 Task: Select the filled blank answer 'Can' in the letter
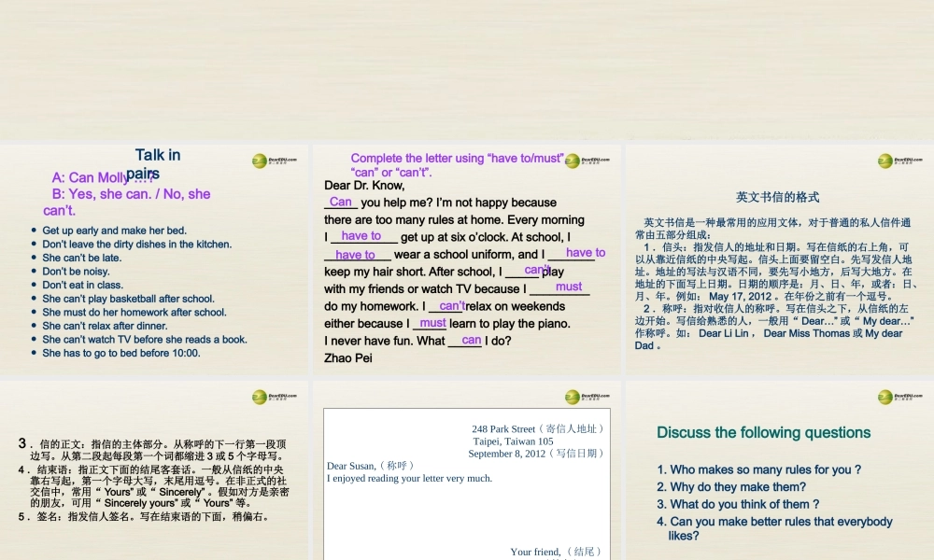pos(341,202)
